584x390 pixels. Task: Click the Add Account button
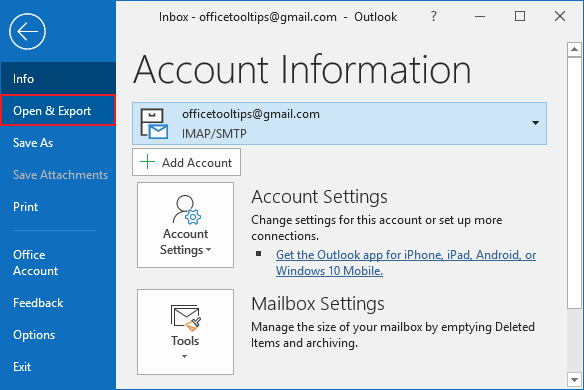[186, 162]
